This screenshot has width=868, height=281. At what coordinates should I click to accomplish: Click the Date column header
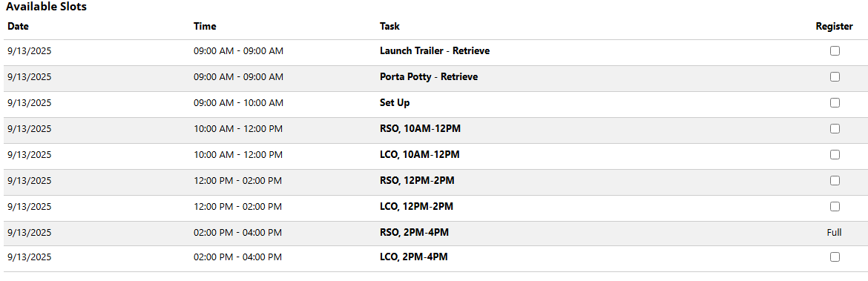point(19,26)
